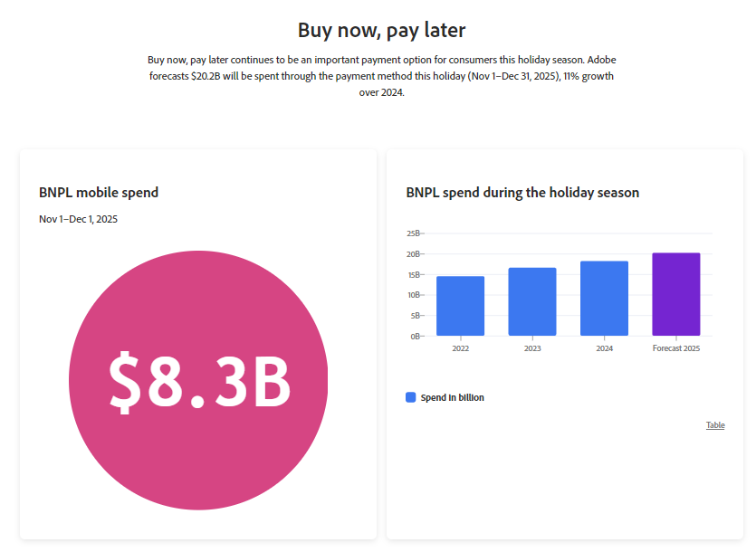756x552 pixels.
Task: Click the '0B' y-axis label
Action: coord(415,337)
